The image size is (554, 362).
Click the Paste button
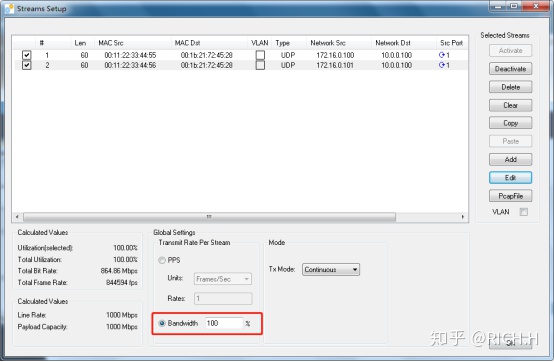[510, 141]
